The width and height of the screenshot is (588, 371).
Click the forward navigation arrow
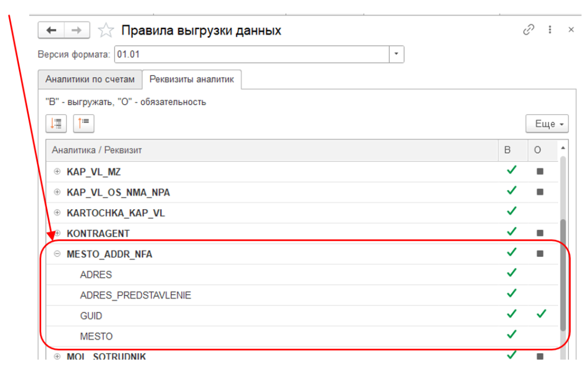click(x=76, y=30)
